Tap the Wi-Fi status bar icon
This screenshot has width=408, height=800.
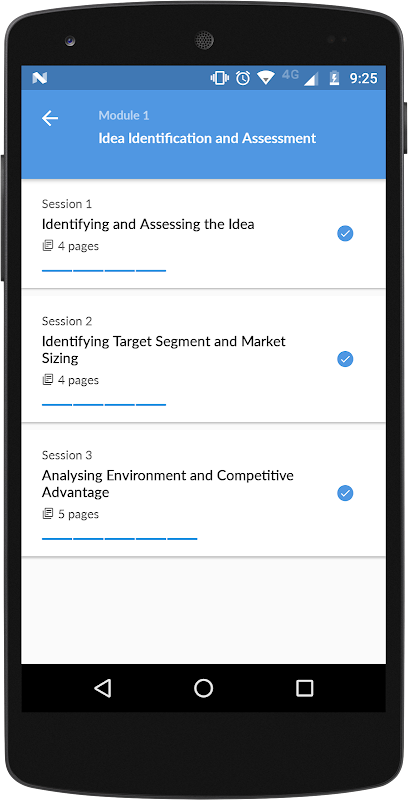(266, 78)
